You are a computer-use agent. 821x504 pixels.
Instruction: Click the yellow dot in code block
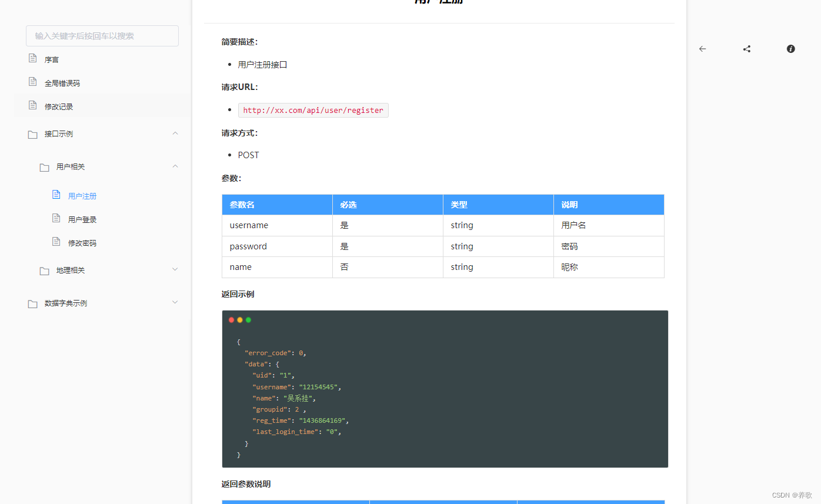click(x=240, y=320)
